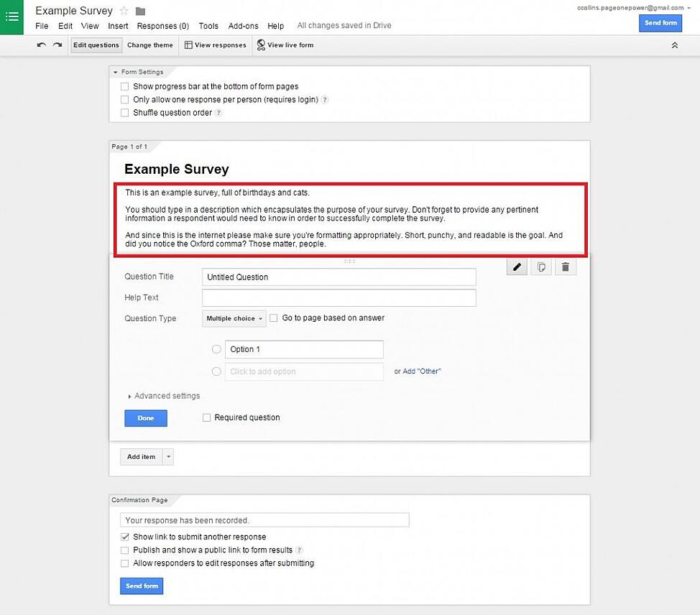Open the green forms list icon

(11, 16)
